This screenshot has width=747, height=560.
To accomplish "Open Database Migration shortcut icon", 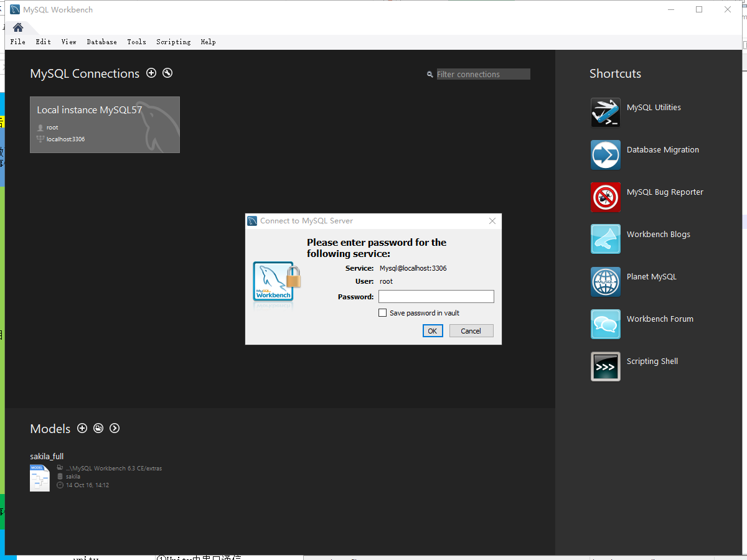I will click(x=606, y=155).
